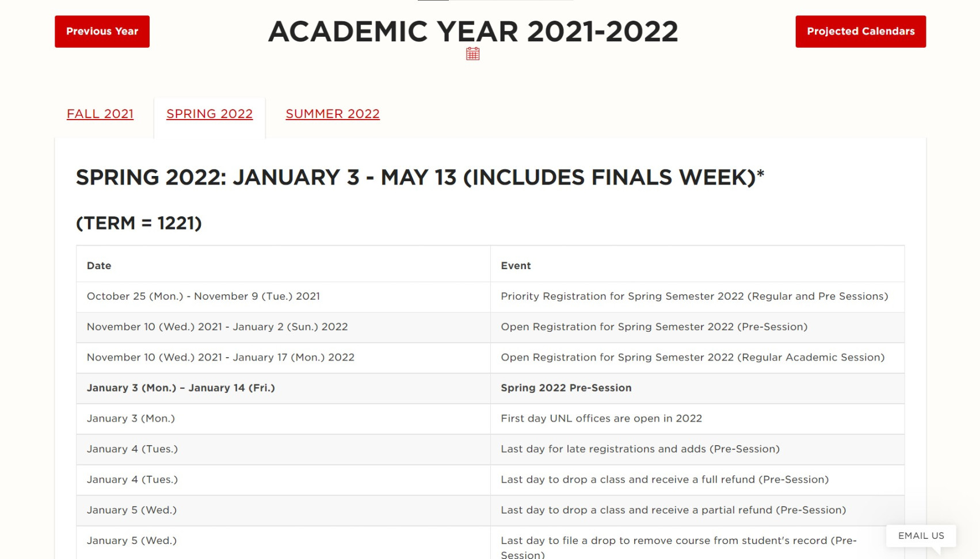Click the TERM = 1221 subheading

[x=139, y=223]
